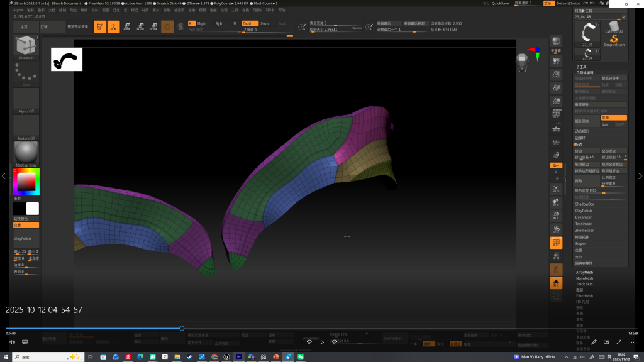
Task: Click the Draw mode button next to Edit
Action: click(x=113, y=26)
